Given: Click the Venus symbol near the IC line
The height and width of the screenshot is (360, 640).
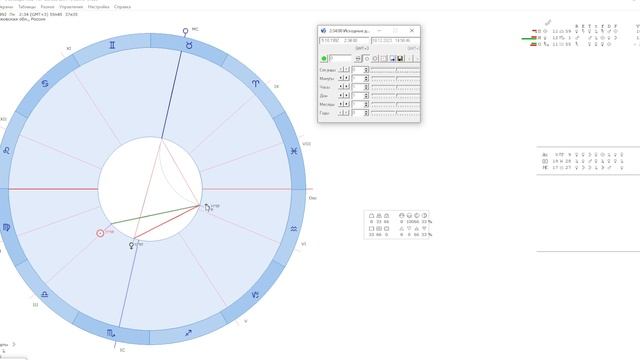Looking at the screenshot, I should pos(131,246).
